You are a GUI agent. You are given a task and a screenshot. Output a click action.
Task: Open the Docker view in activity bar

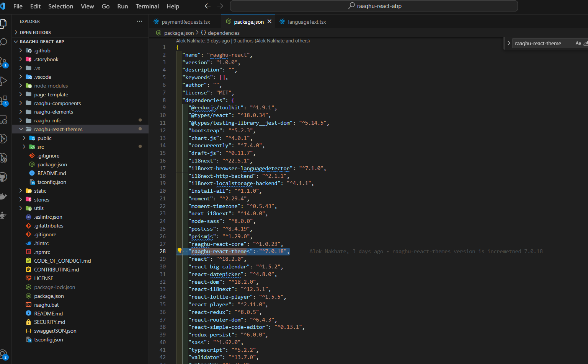(3, 196)
